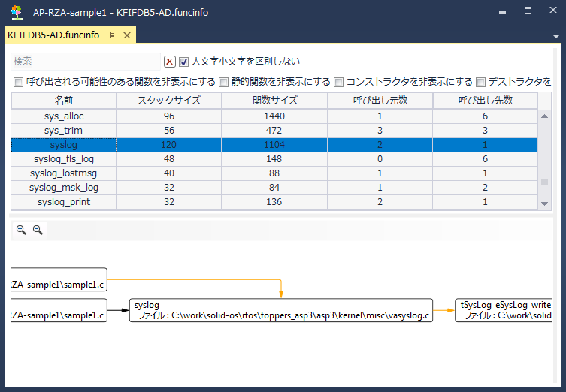Sort by the 関数サイズ column header
The image size is (566, 392).
pyautogui.click(x=274, y=101)
